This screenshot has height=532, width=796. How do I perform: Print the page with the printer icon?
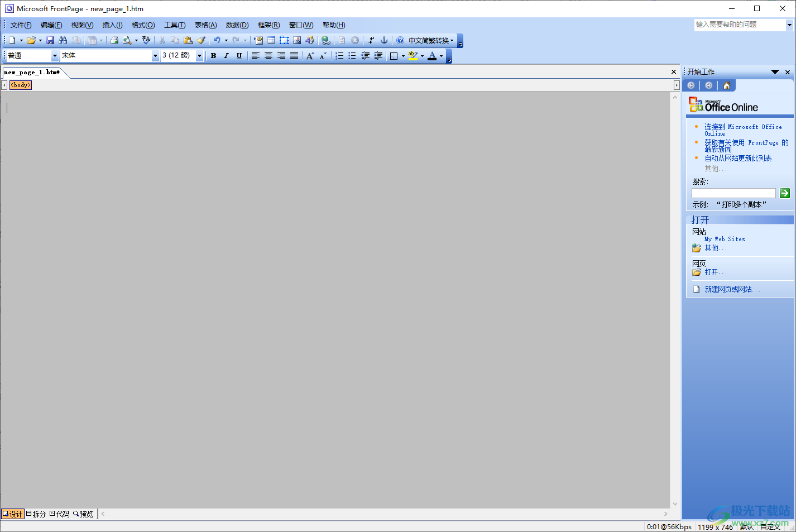[x=114, y=40]
